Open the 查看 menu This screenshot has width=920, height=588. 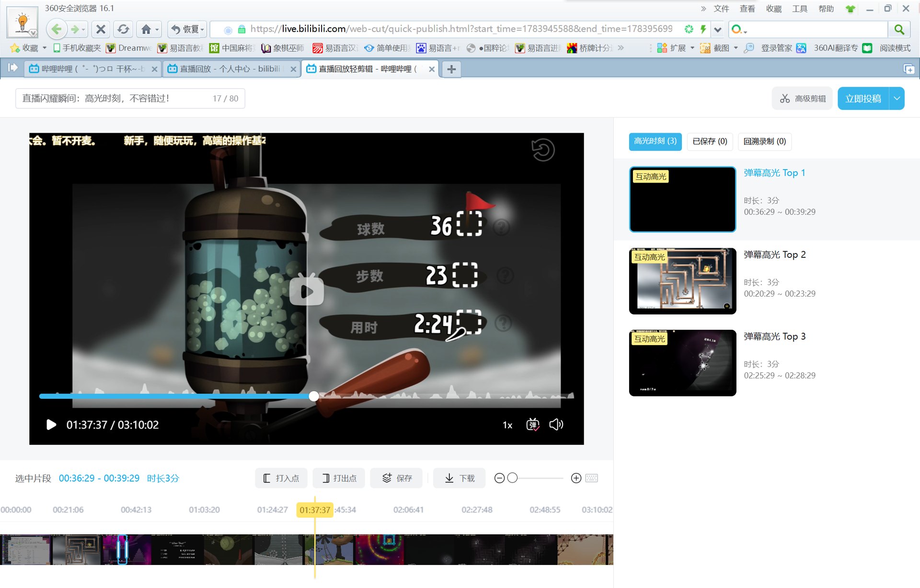[747, 9]
